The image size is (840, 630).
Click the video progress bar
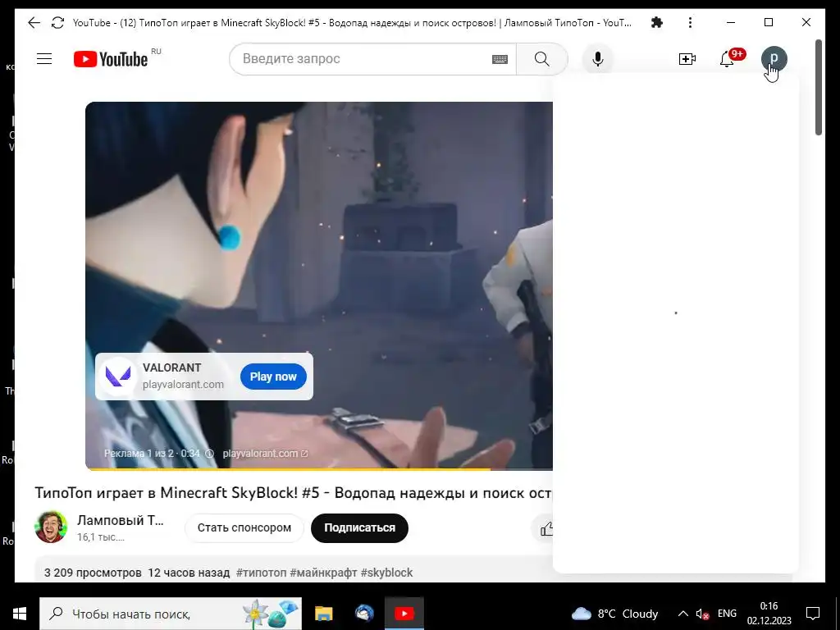(x=319, y=468)
